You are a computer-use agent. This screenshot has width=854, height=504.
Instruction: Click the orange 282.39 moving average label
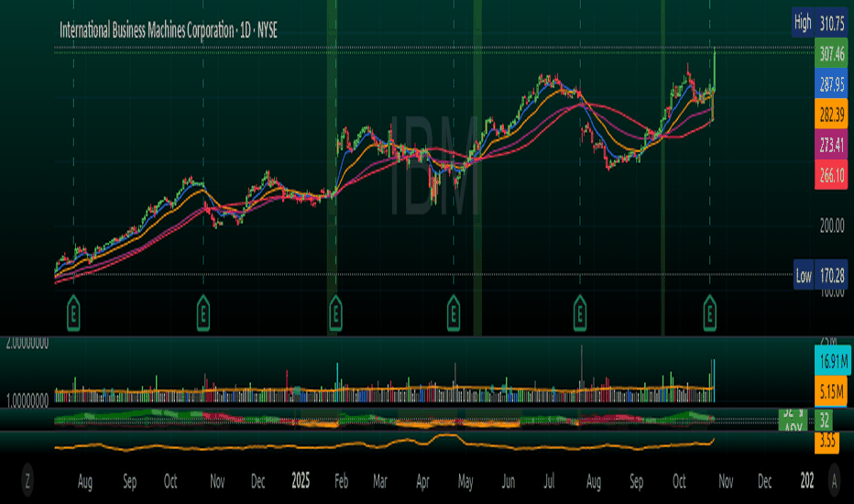click(831, 115)
